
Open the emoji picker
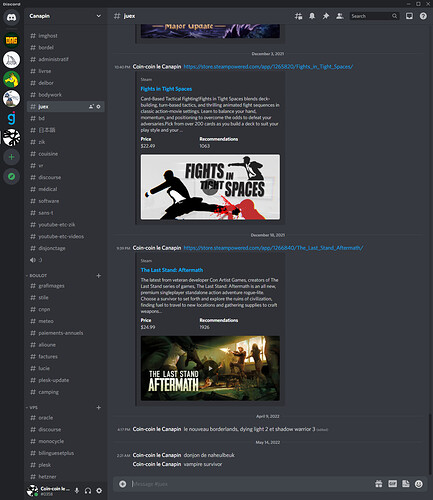pos(419,484)
